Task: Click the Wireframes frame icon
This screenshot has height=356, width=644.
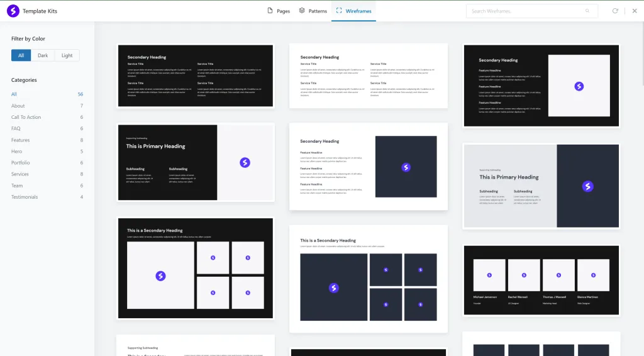Action: coord(339,11)
